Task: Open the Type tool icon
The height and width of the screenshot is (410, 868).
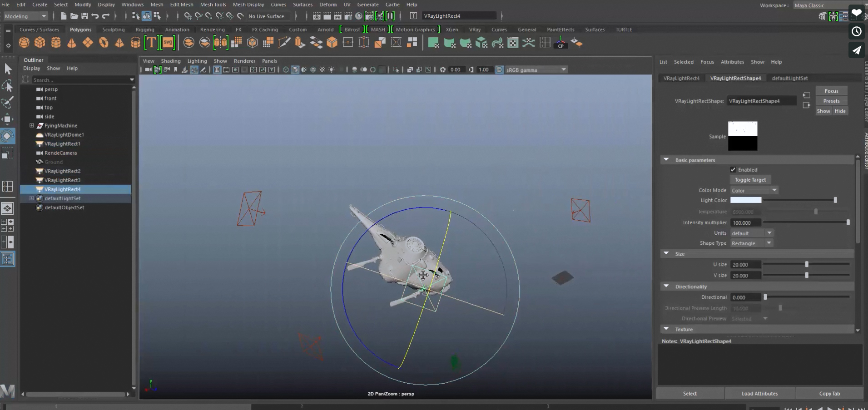Action: coord(152,42)
